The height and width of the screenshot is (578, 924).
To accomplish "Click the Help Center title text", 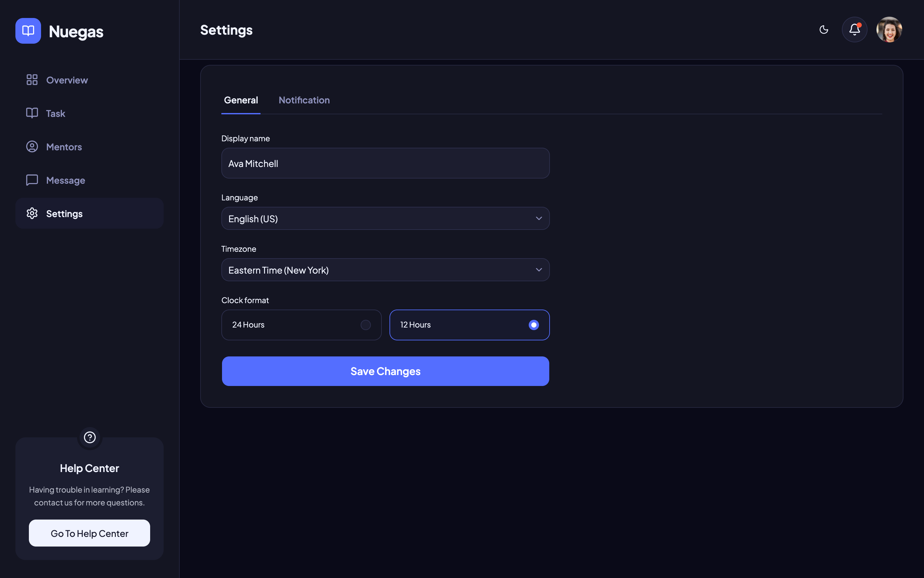I will point(89,468).
